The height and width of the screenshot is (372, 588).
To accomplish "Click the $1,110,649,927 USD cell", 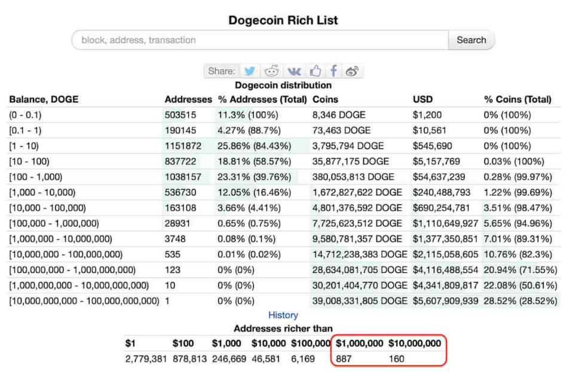I will click(x=446, y=224).
